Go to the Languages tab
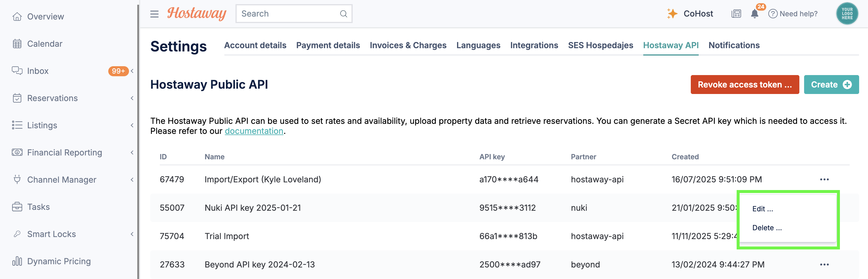The width and height of the screenshot is (868, 279). pyautogui.click(x=478, y=45)
